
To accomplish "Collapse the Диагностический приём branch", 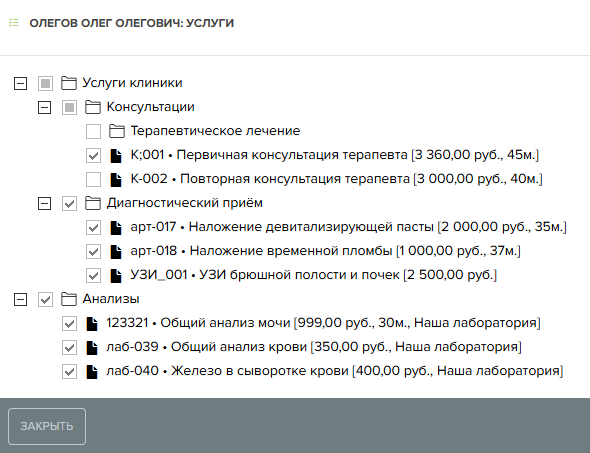I will (x=44, y=204).
